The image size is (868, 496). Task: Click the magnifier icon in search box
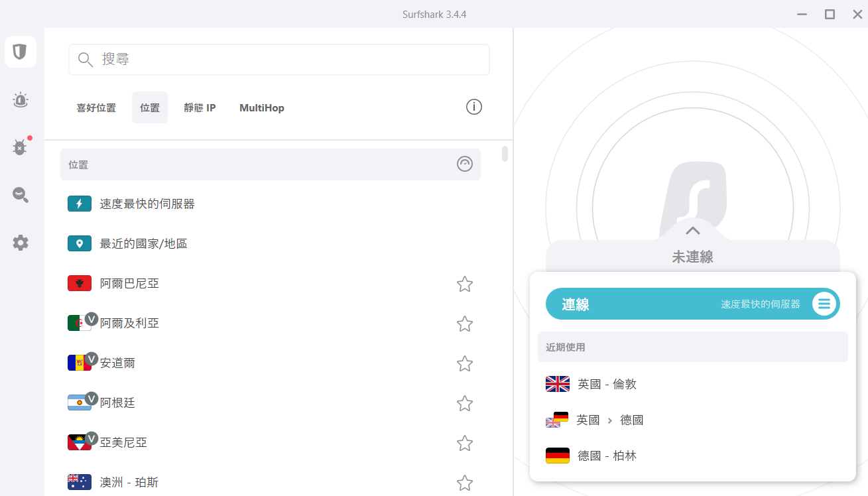(x=86, y=60)
